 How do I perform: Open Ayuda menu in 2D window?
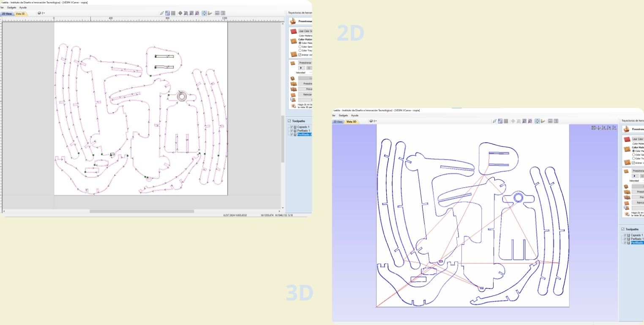23,8
